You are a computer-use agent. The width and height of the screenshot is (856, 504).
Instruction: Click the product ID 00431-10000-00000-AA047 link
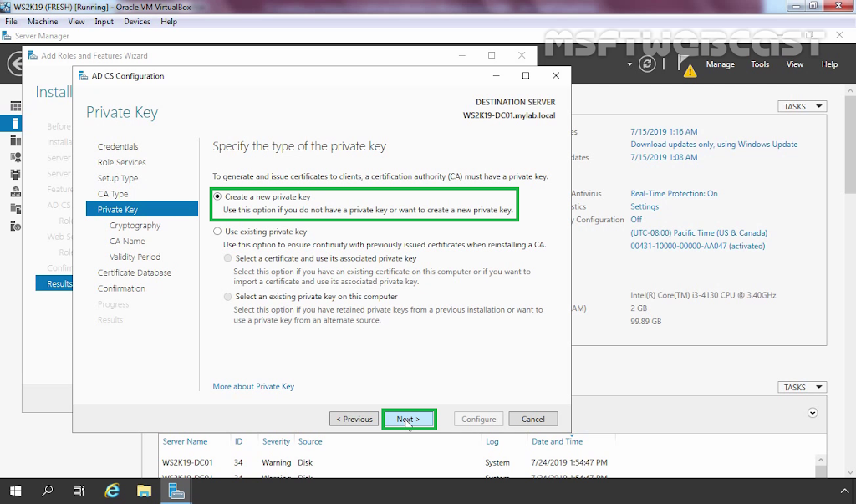pyautogui.click(x=698, y=246)
